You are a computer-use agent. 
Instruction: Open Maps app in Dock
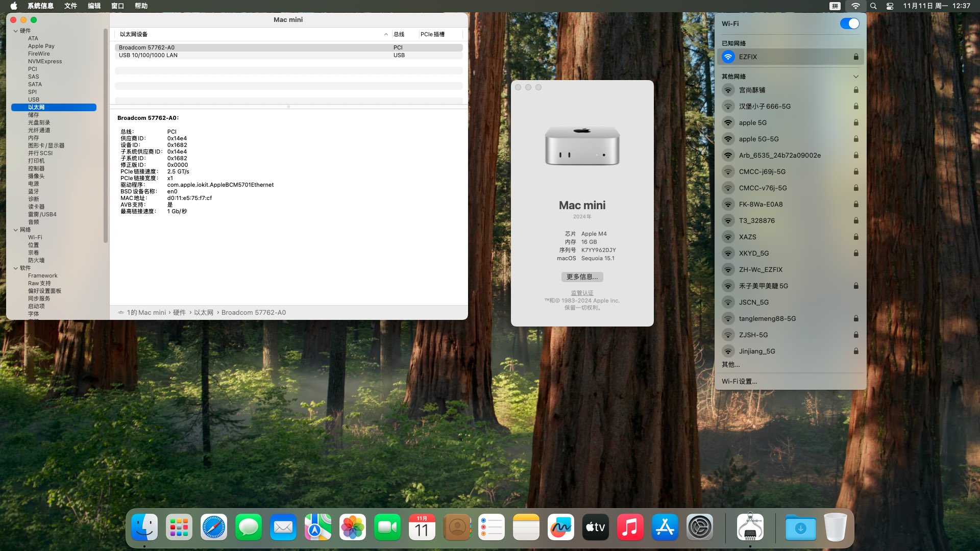pos(318,527)
